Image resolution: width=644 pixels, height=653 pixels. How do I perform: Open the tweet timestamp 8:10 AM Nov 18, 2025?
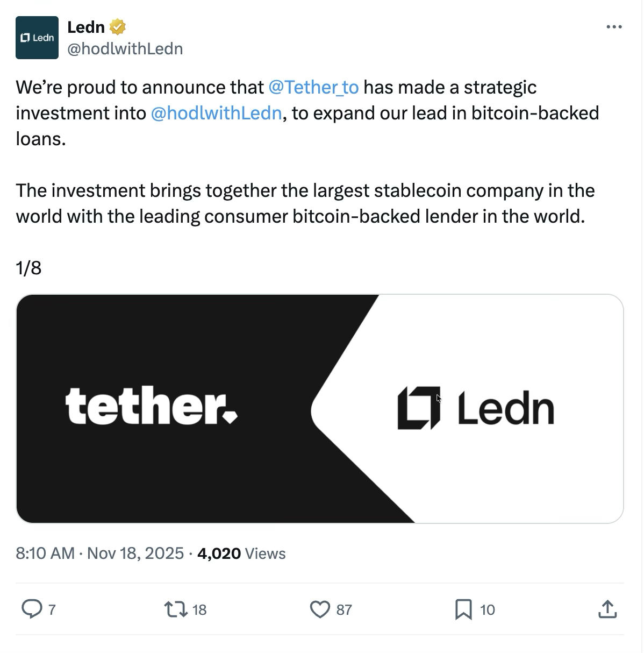(100, 553)
